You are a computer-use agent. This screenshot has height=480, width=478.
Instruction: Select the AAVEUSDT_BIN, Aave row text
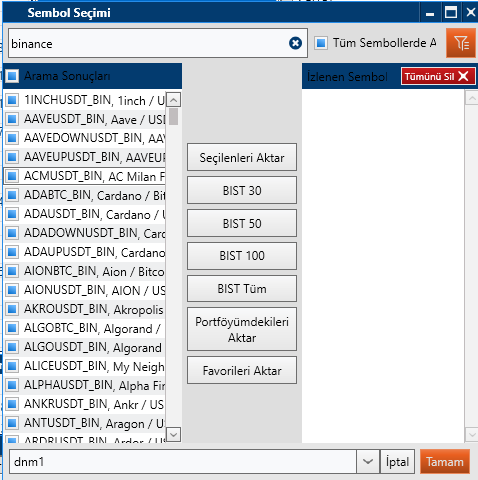95,119
